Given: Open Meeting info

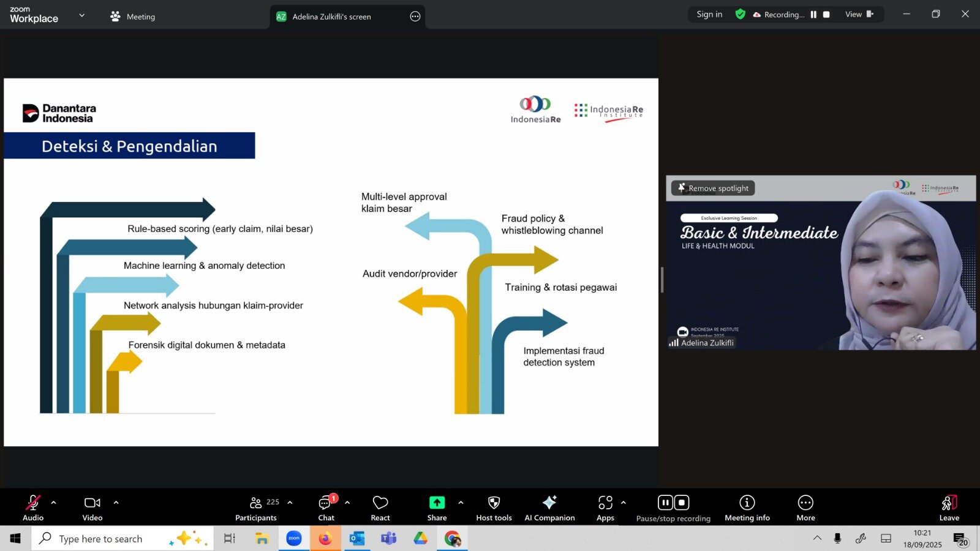Looking at the screenshot, I should click(x=747, y=508).
